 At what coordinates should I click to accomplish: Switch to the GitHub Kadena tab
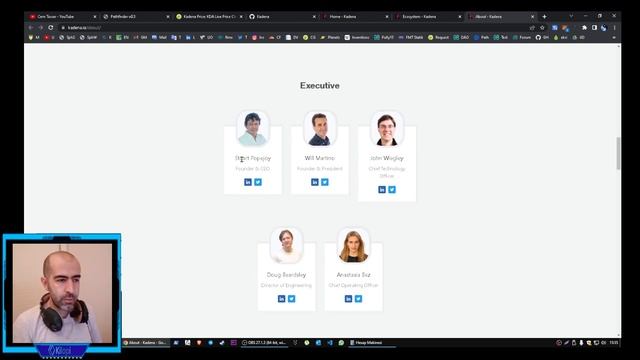tap(282, 16)
